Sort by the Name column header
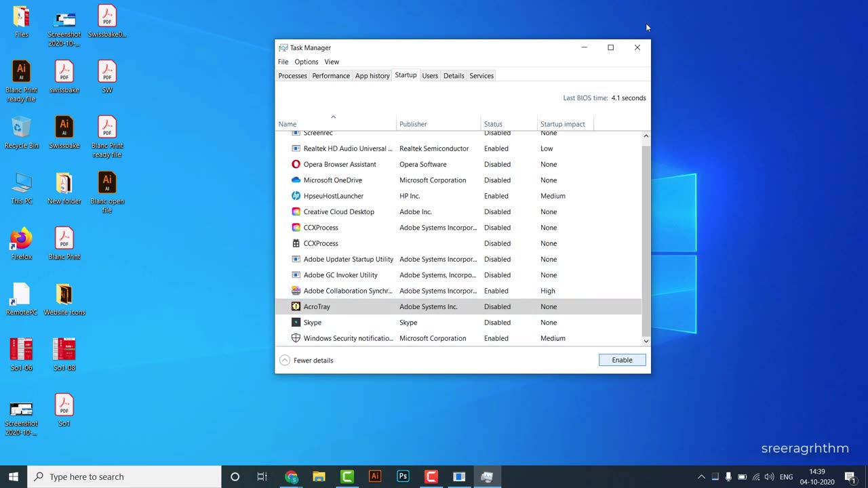The height and width of the screenshot is (488, 868). [x=336, y=124]
